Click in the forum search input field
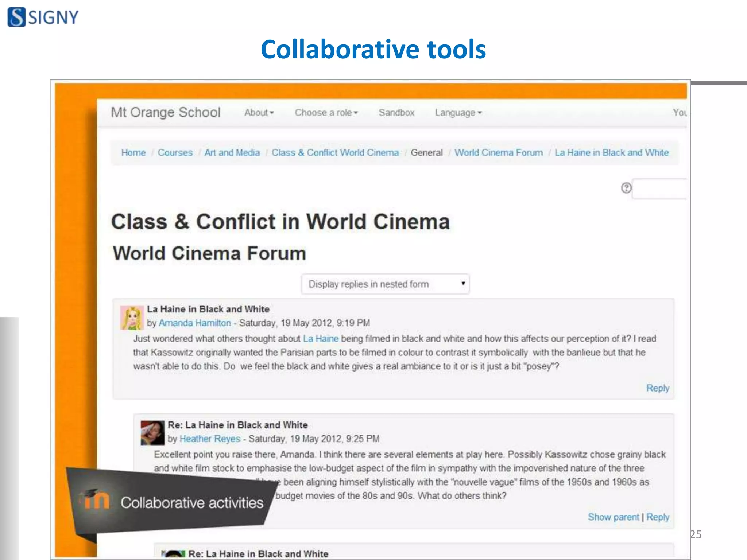Image resolution: width=747 pixels, height=560 pixels. tap(659, 189)
